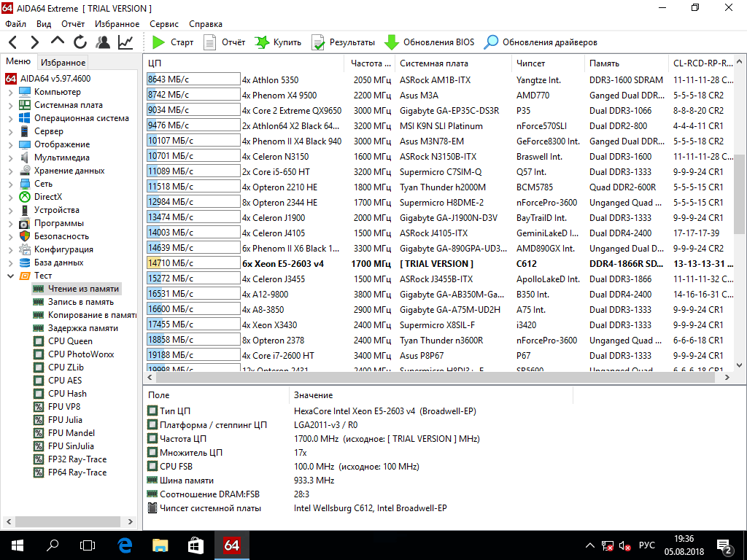Sort by the ЦП column header
This screenshot has height=560, width=747.
[x=244, y=63]
